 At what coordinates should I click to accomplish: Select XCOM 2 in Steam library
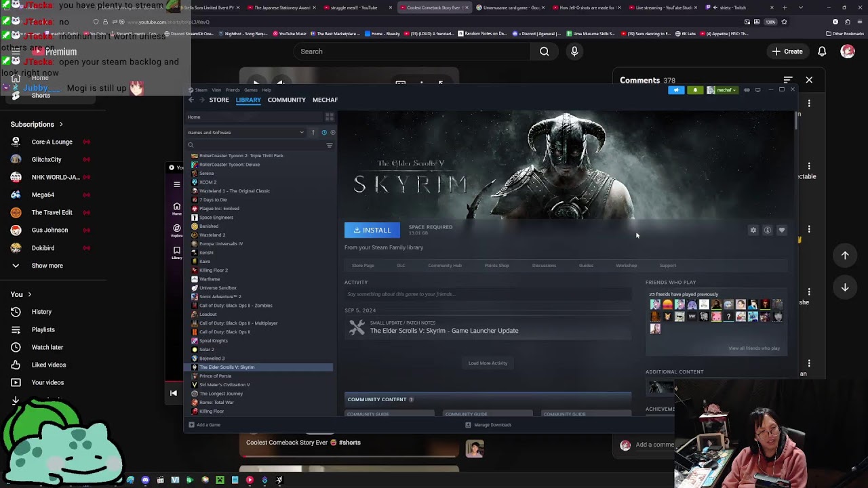tap(208, 182)
